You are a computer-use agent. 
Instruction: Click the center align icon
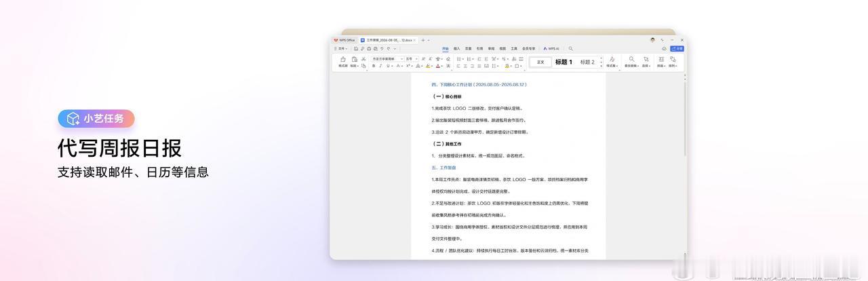pyautogui.click(x=465, y=66)
